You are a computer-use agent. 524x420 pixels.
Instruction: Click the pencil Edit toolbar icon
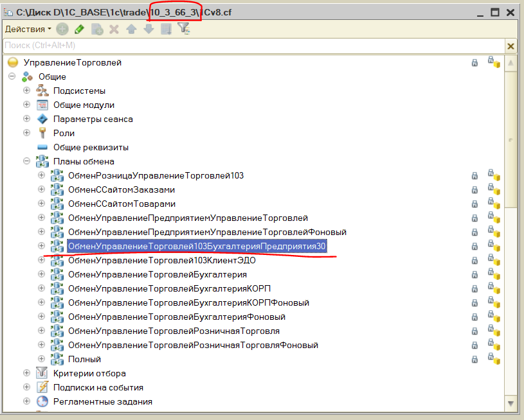click(x=80, y=30)
